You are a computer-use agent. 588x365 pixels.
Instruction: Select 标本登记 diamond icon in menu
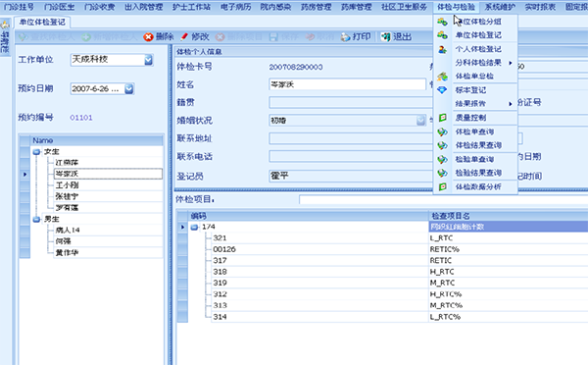(443, 90)
